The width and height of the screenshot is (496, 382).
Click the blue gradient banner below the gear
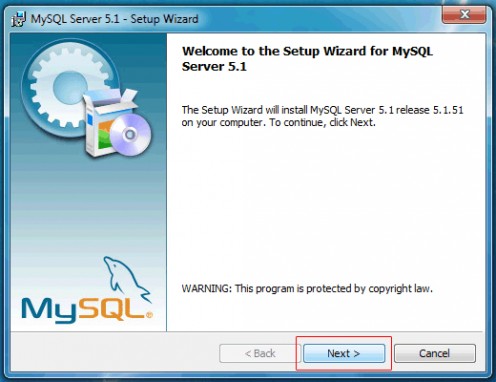tap(88, 207)
